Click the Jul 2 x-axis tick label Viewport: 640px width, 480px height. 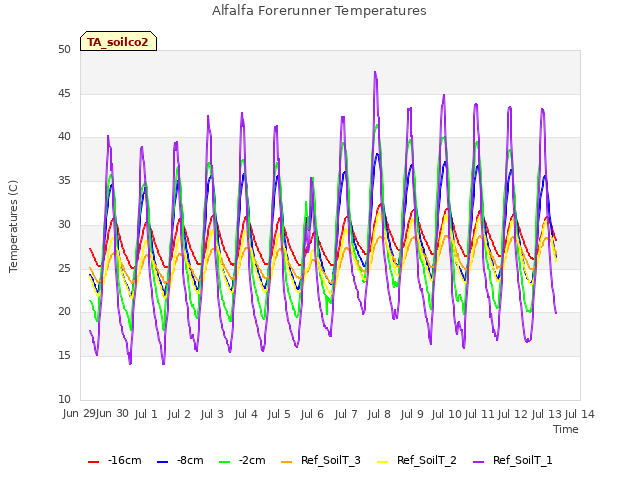coord(179,414)
